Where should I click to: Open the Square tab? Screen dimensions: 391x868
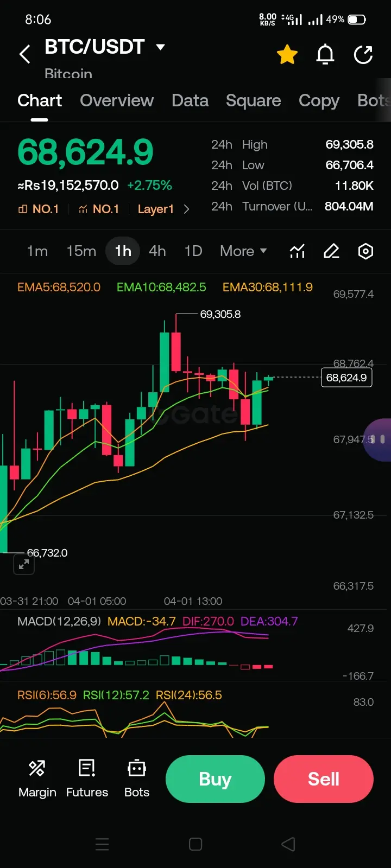pyautogui.click(x=253, y=100)
